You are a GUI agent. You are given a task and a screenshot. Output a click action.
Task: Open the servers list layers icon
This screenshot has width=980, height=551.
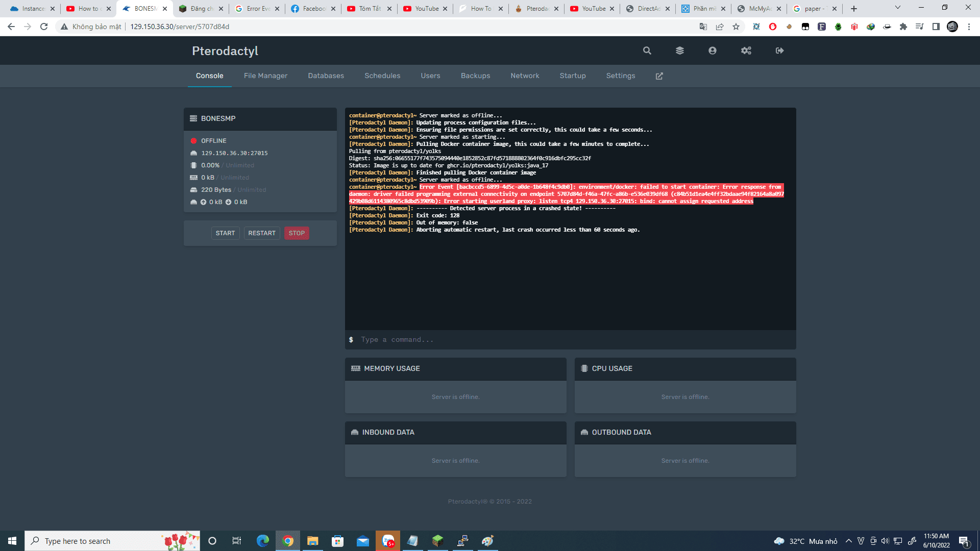679,51
